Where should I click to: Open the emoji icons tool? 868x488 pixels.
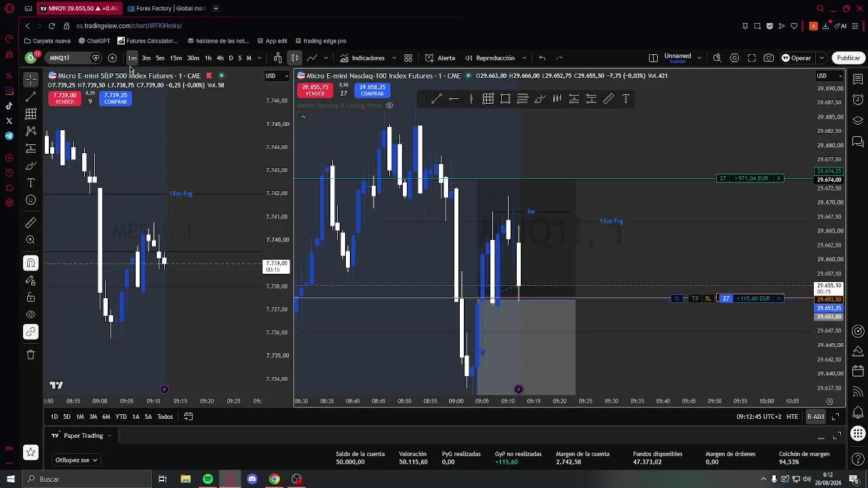tap(31, 200)
